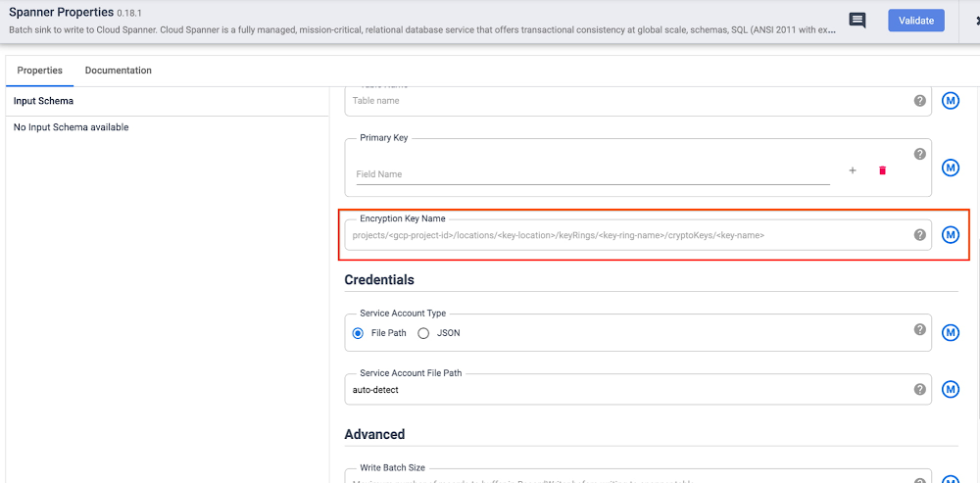Toggle macro for Primary Key field

950,168
